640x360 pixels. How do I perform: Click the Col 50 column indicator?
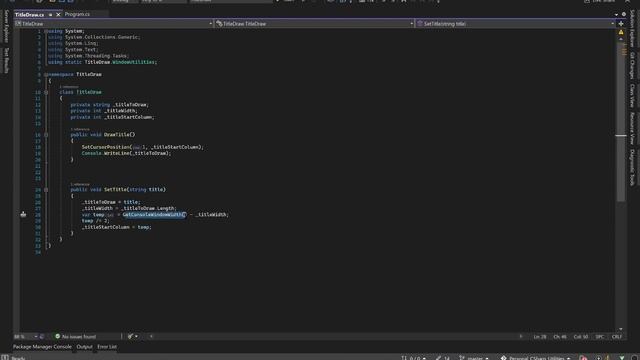pos(581,337)
